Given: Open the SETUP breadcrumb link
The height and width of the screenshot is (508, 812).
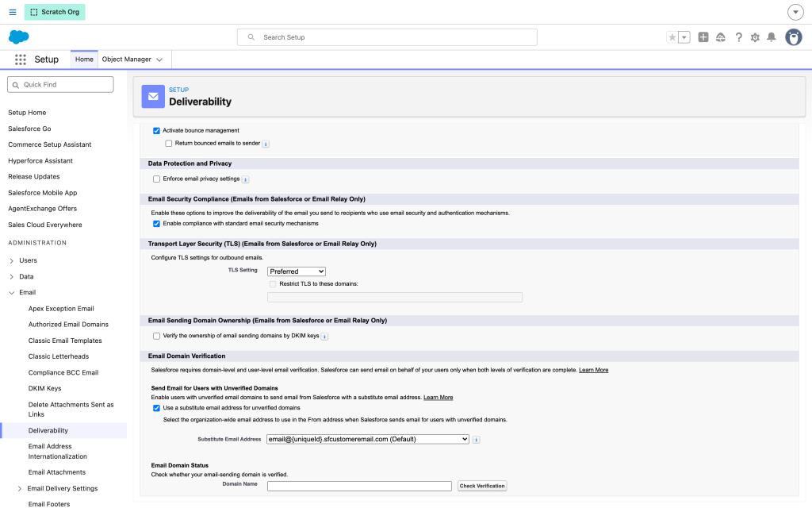Looking at the screenshot, I should click(178, 90).
